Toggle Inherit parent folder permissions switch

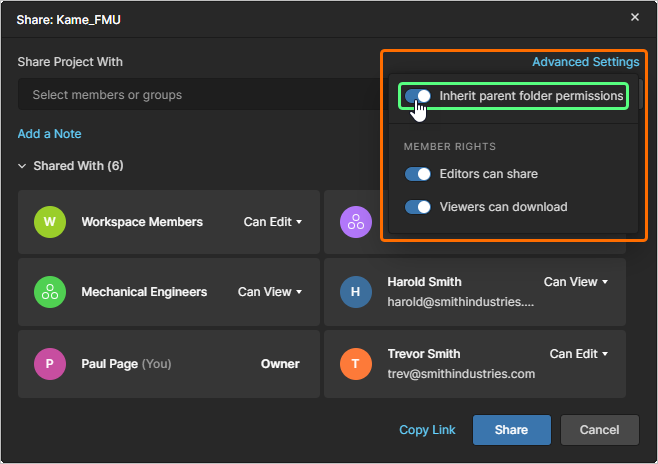(418, 96)
